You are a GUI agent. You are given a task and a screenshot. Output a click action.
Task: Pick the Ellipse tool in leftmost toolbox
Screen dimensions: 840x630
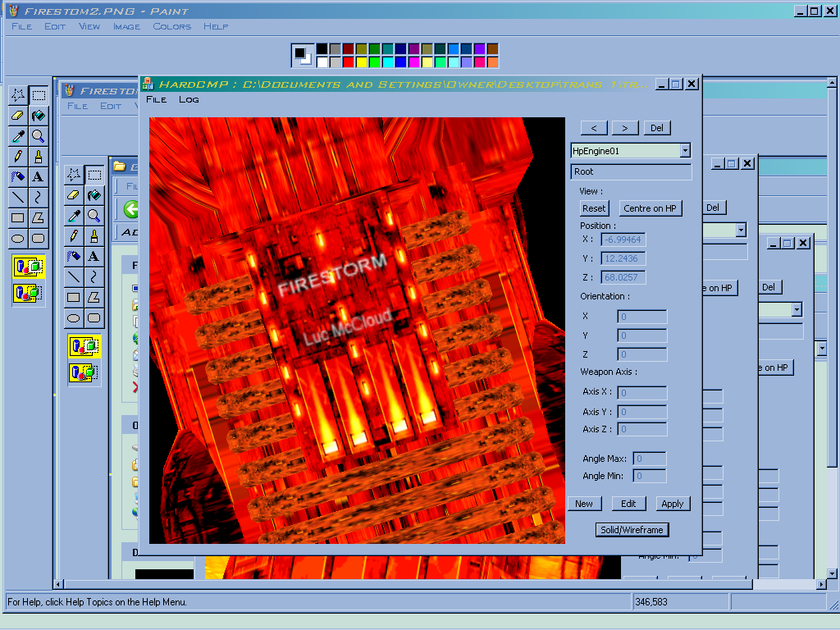[17, 238]
